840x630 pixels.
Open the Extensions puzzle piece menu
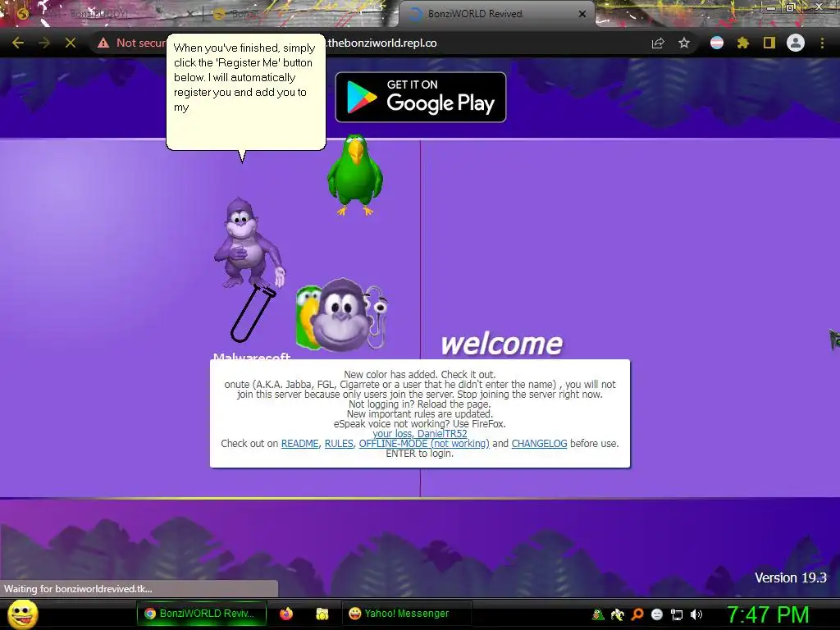point(742,43)
